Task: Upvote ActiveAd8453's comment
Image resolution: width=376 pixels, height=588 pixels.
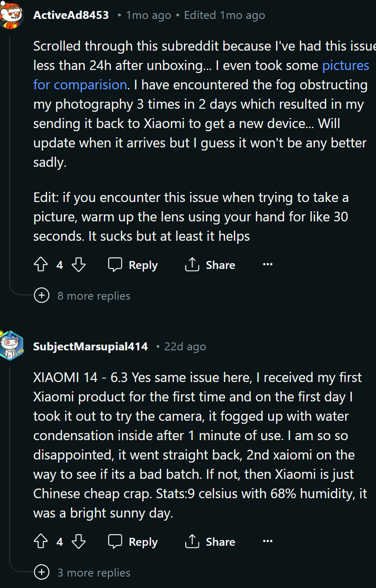Action: 41,265
